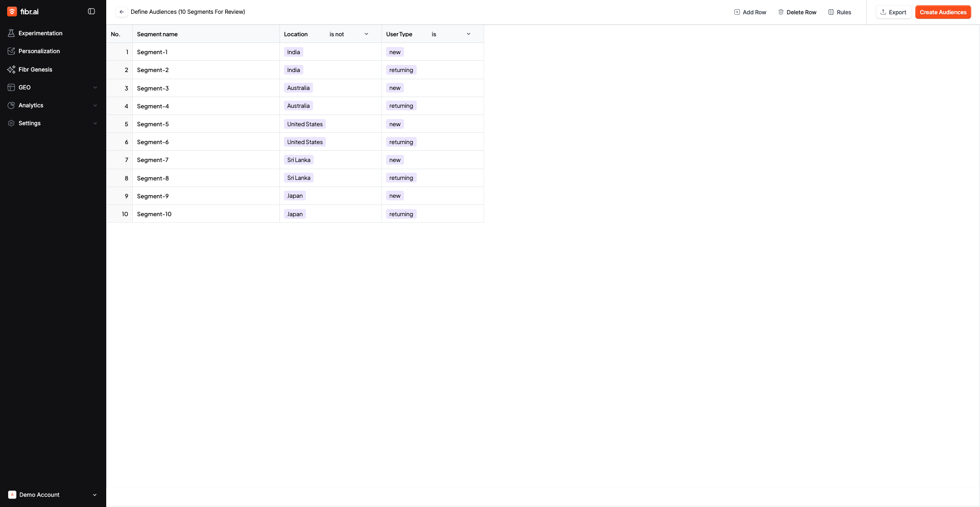Click the Fibr Genesis sparkle icon
The image size is (980, 507).
11,70
